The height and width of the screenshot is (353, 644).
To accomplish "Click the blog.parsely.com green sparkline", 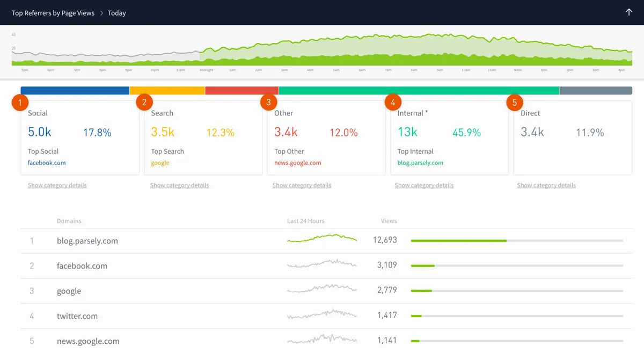I will pos(322,239).
